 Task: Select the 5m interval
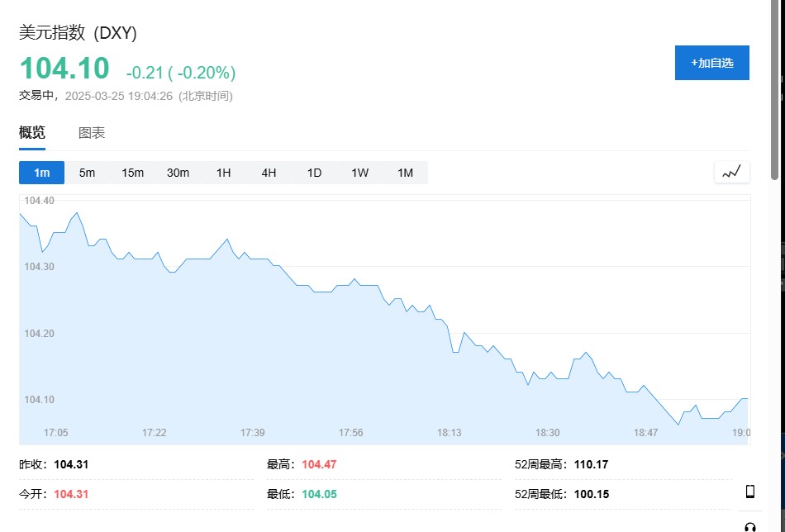coord(87,173)
